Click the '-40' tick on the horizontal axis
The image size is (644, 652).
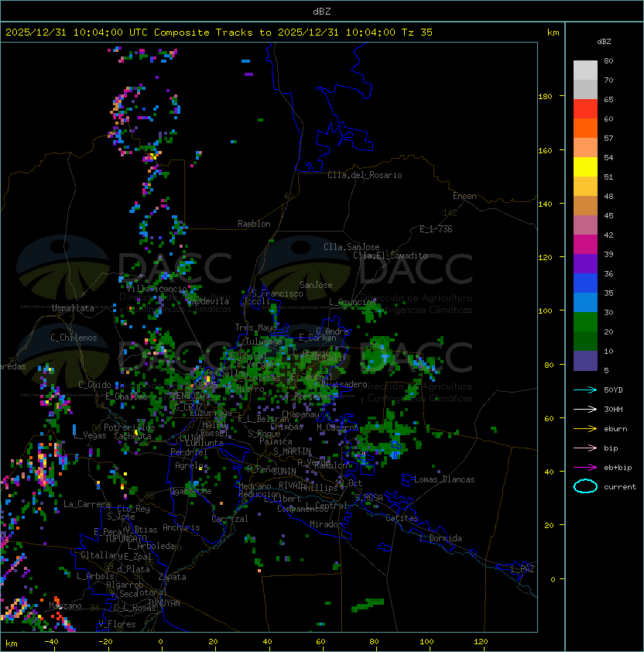[x=51, y=642]
